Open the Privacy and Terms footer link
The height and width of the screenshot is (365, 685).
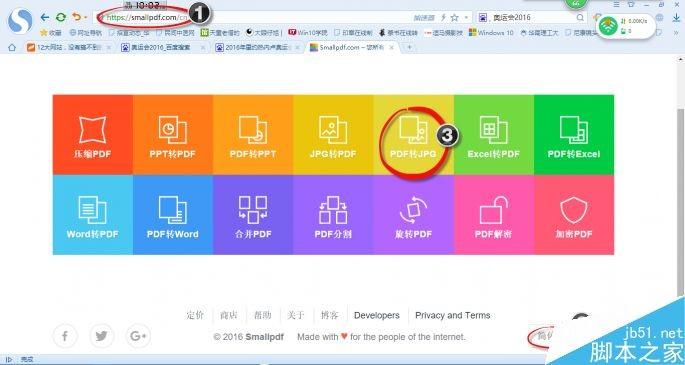(x=453, y=315)
